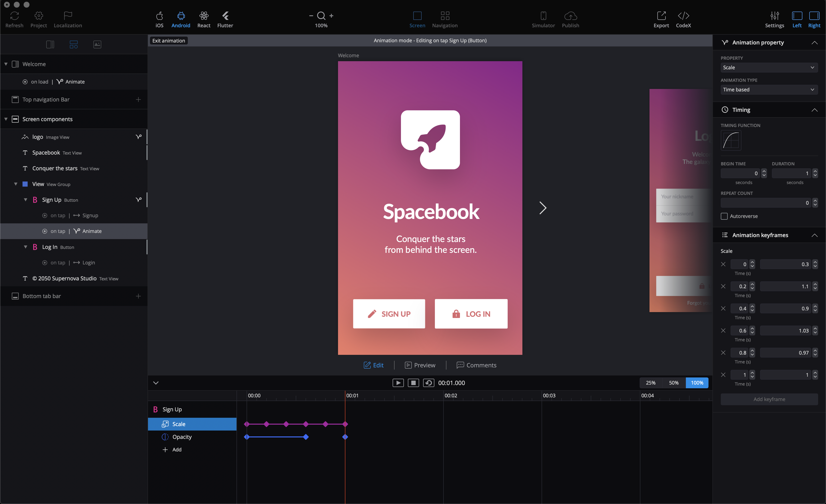This screenshot has width=826, height=504.
Task: Collapse the Sign Up button tree item
Action: click(x=26, y=200)
